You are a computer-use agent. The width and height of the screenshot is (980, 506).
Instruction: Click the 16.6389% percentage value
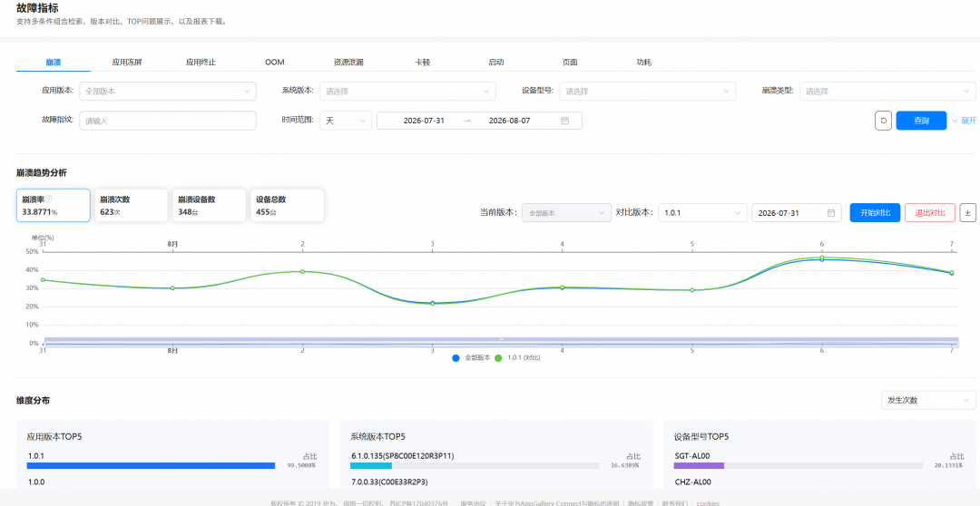point(625,465)
